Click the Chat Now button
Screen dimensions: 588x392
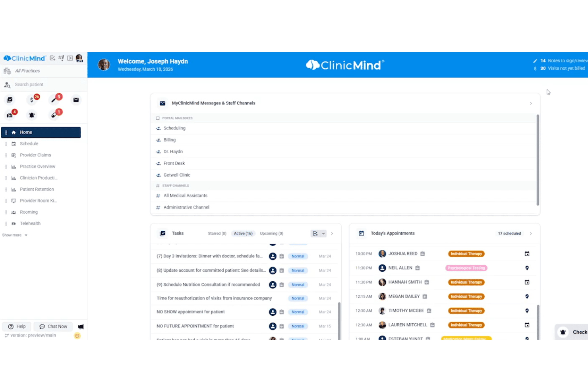53,326
